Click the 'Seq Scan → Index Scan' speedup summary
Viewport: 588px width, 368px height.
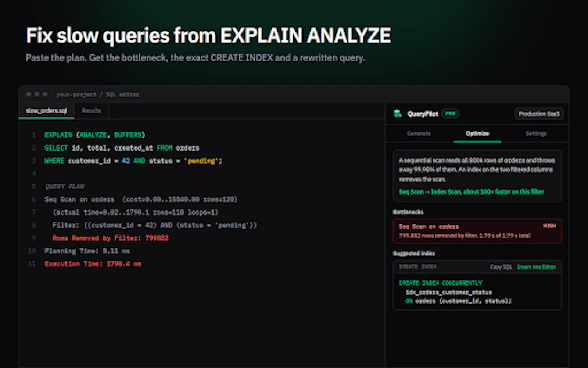tap(471, 192)
